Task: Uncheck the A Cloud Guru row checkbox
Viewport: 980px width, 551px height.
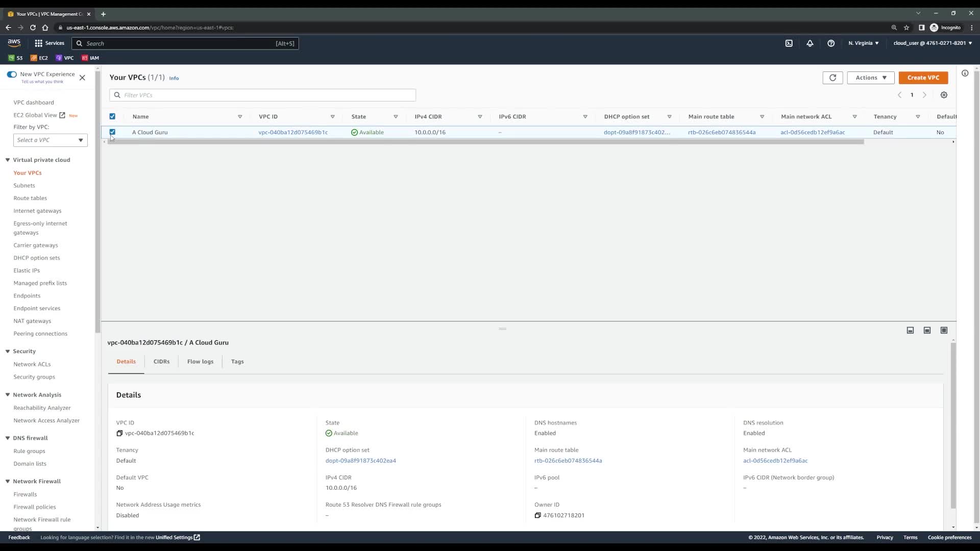Action: click(x=112, y=132)
